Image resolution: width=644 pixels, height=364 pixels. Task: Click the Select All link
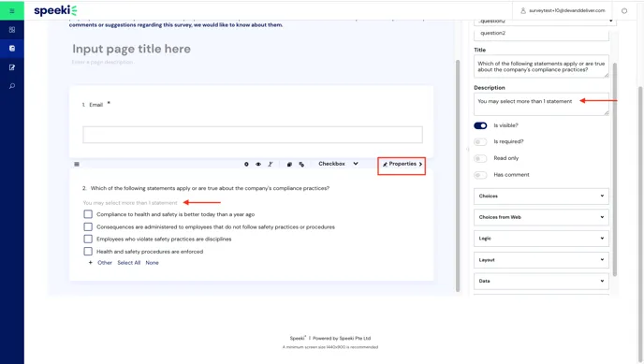coord(129,263)
